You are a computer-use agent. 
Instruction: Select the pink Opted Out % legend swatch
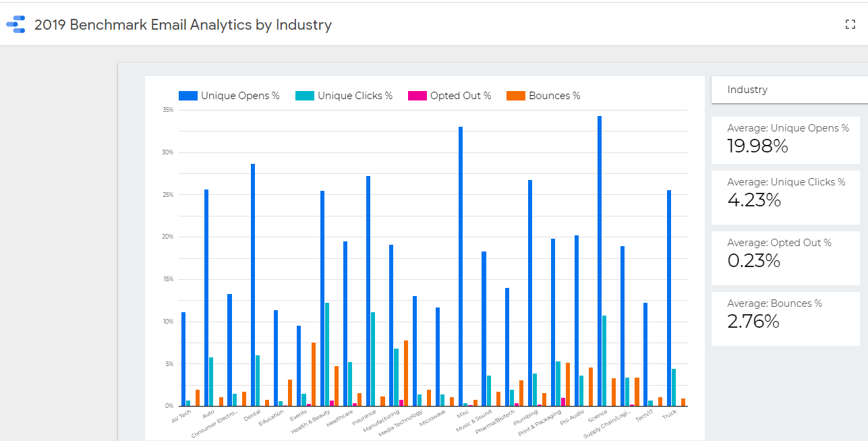[x=417, y=96]
